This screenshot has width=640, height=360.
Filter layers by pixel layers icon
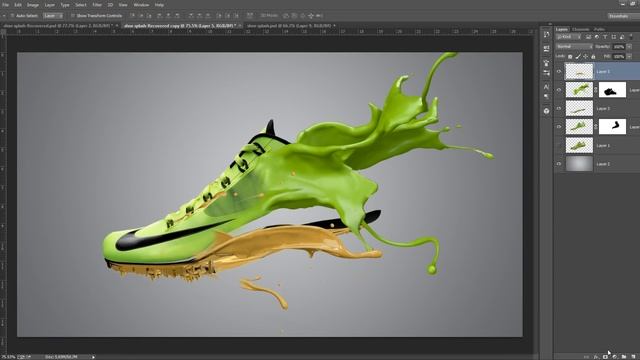[589, 37]
